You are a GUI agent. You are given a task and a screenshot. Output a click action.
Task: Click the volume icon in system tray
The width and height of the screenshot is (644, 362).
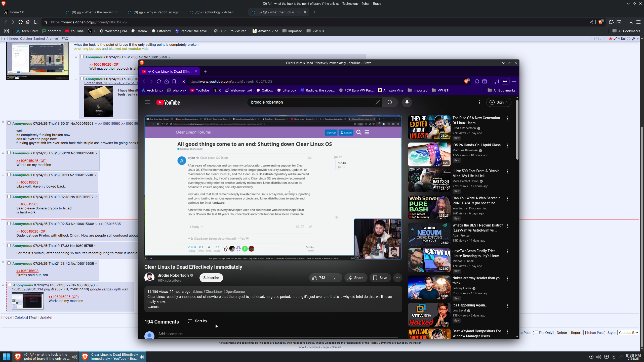tap(599, 357)
